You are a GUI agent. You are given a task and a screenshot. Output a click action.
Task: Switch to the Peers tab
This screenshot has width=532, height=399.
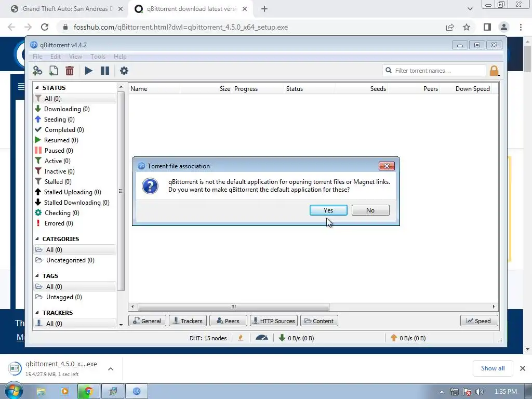228,321
